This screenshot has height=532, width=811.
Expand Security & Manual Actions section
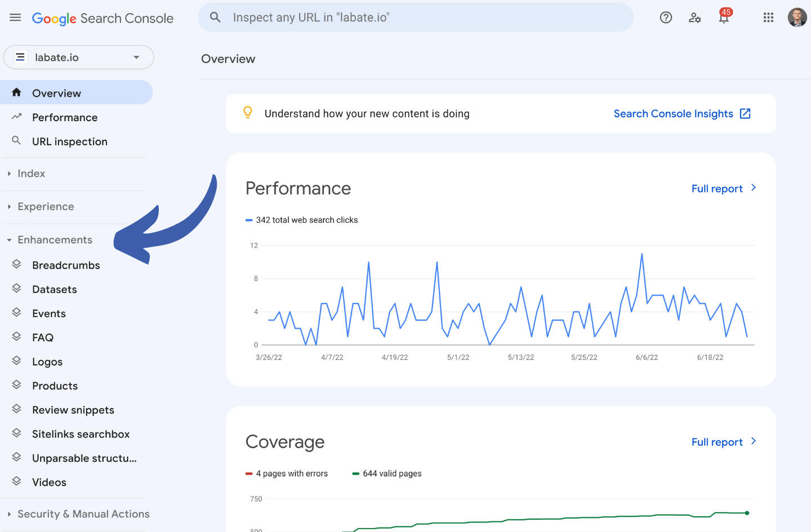click(83, 514)
